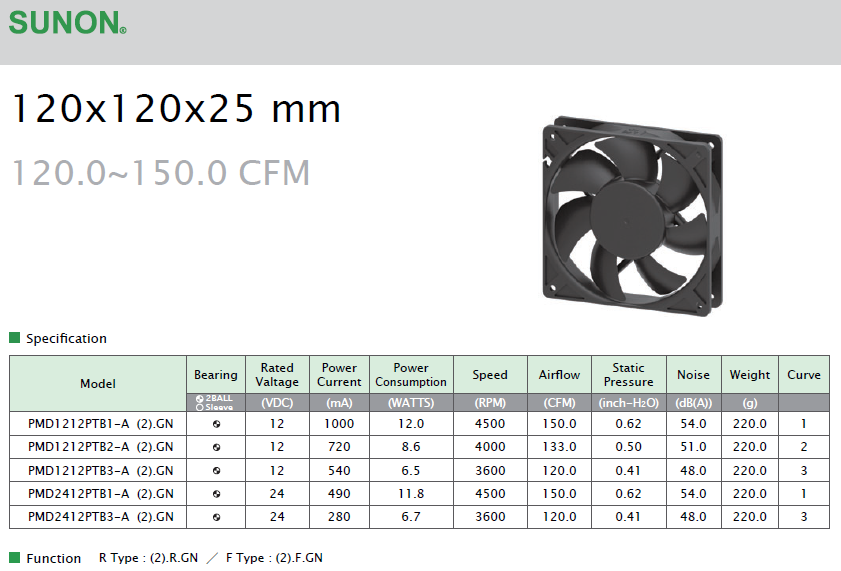841x571 pixels.
Task: Click the Function section label
Action: (x=54, y=558)
